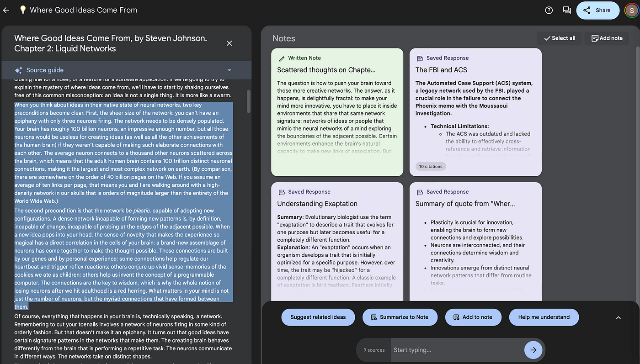Click saved response icon on Summary of quote card
The width and height of the screenshot is (640, 364).
coord(420,192)
